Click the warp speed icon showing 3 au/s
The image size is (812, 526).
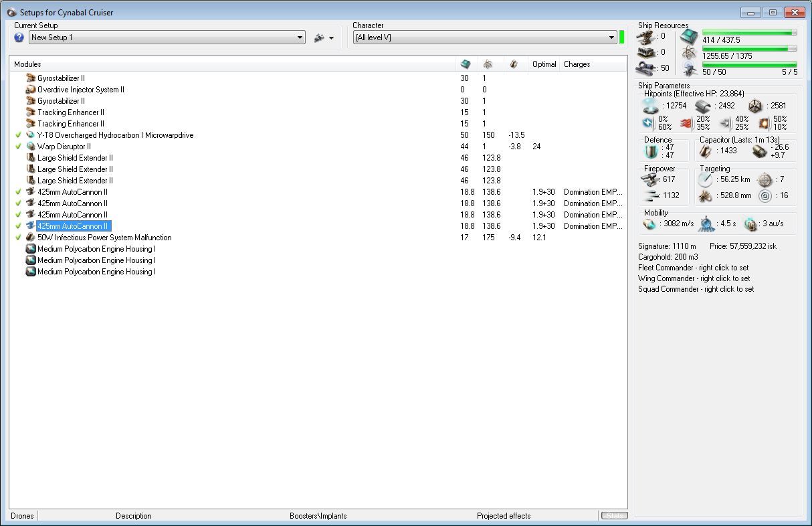tap(750, 224)
